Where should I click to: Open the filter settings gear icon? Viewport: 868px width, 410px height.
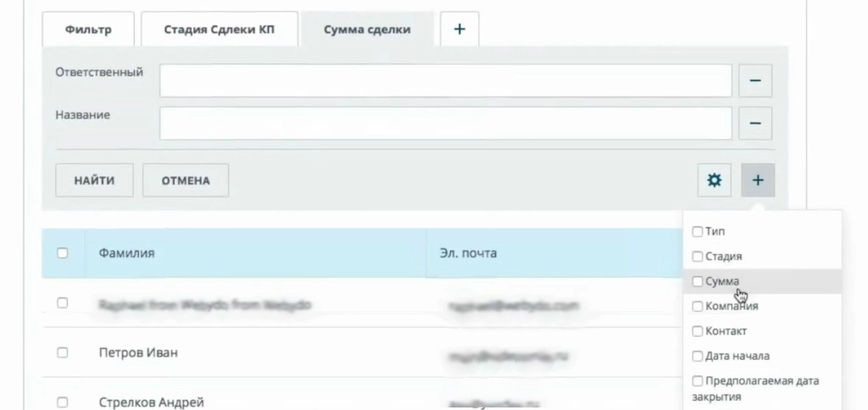point(714,180)
